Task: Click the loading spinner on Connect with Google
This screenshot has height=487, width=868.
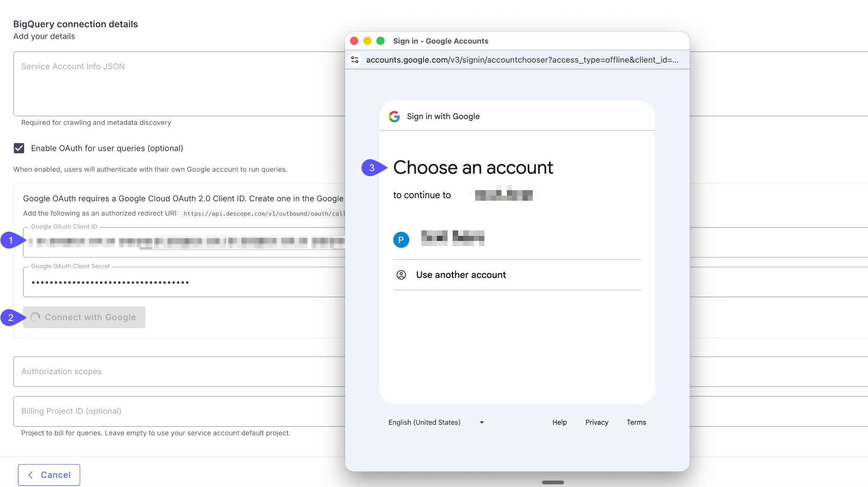Action: click(35, 317)
